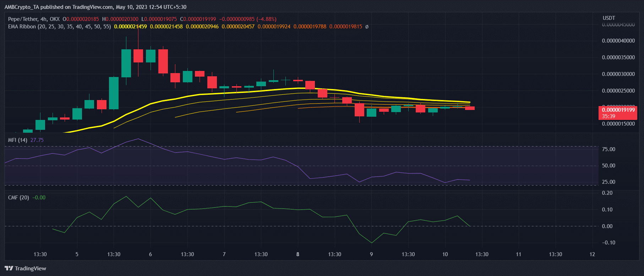Select the CMF (20) indicator label
The width and height of the screenshot is (644, 276).
pos(18,198)
